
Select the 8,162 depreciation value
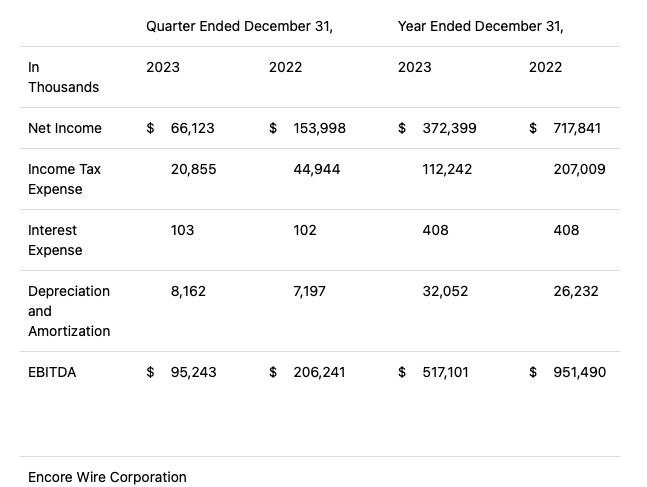coord(188,291)
